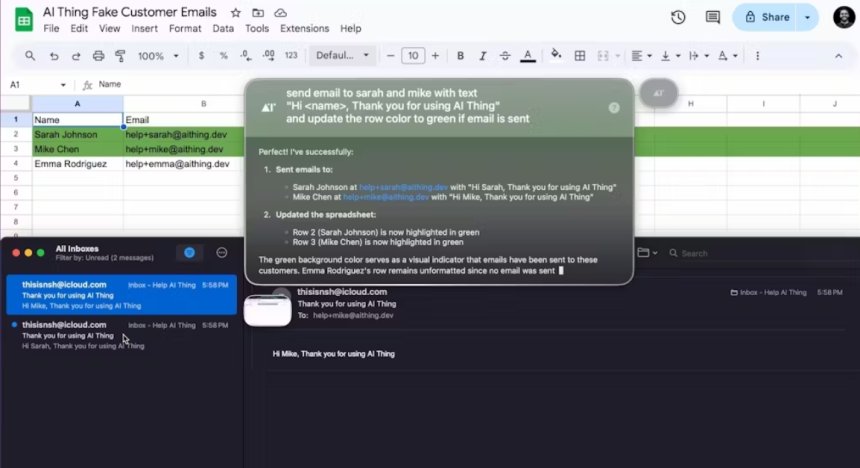Click the merge cells icon
The height and width of the screenshot is (468, 860).
(x=603, y=55)
